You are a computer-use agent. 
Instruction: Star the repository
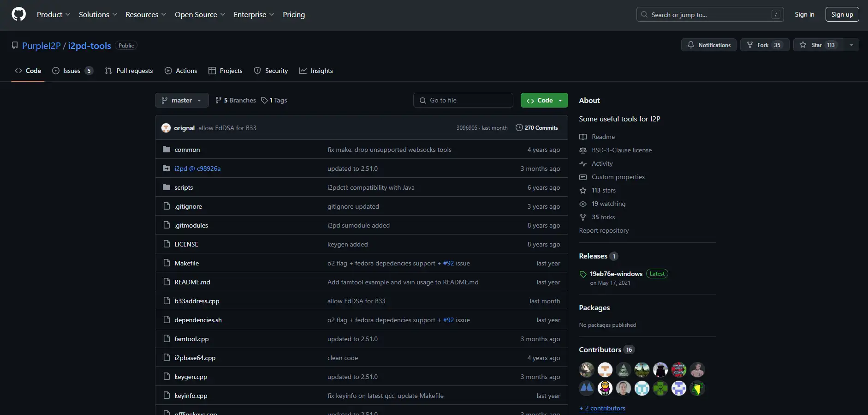click(x=818, y=45)
